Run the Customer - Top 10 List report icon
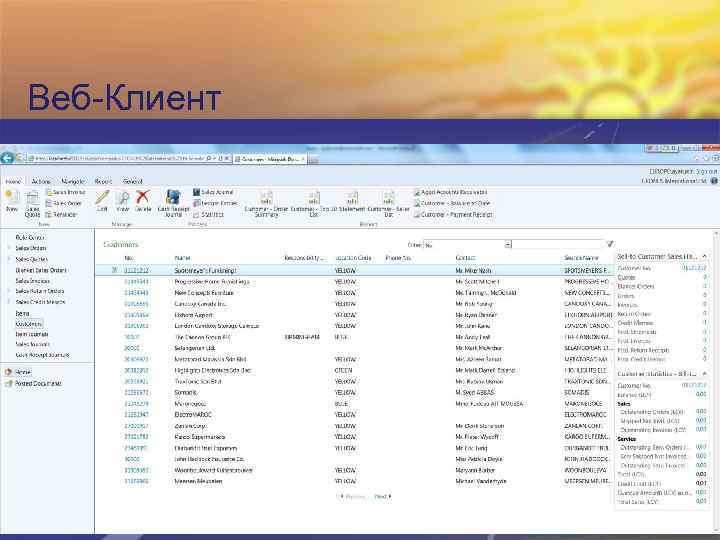This screenshot has width=720, height=540. point(314,198)
